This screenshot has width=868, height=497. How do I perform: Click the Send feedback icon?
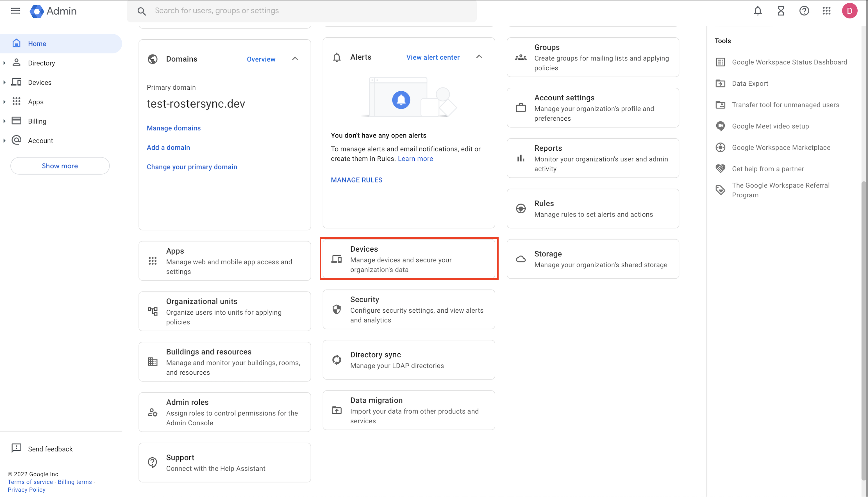coord(16,448)
